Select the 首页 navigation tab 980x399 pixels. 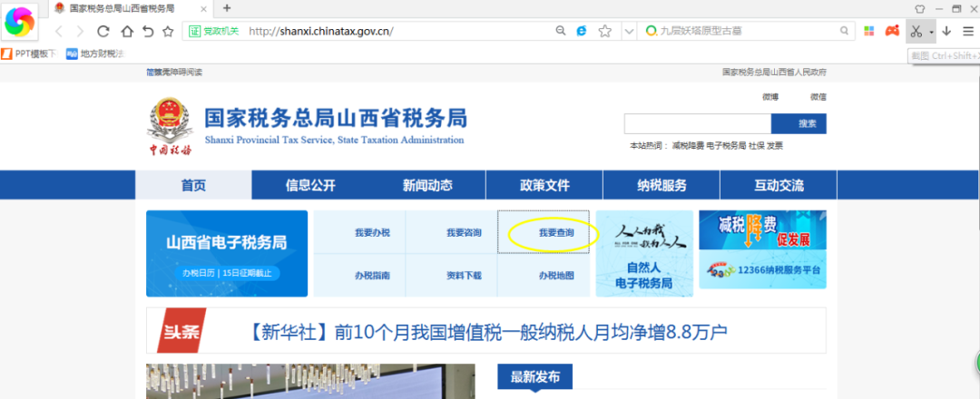click(194, 185)
